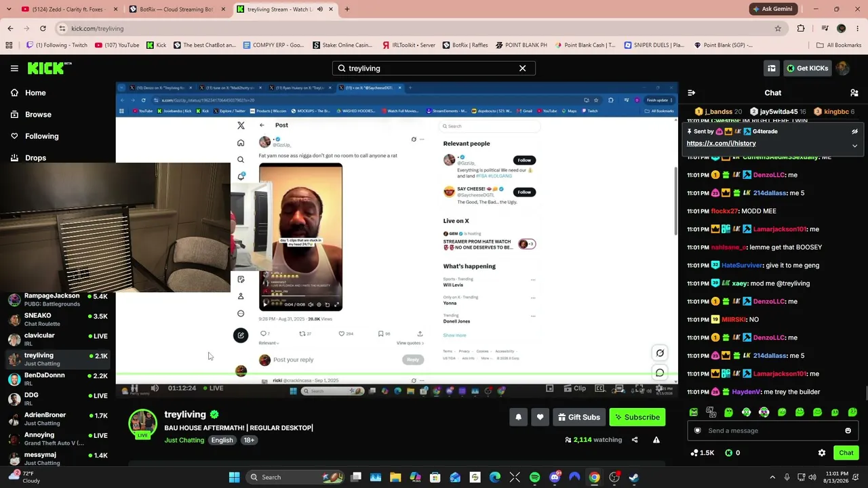Open the Stake: Online Casino bookmark
Viewport: 868px width, 488px height.
point(342,45)
